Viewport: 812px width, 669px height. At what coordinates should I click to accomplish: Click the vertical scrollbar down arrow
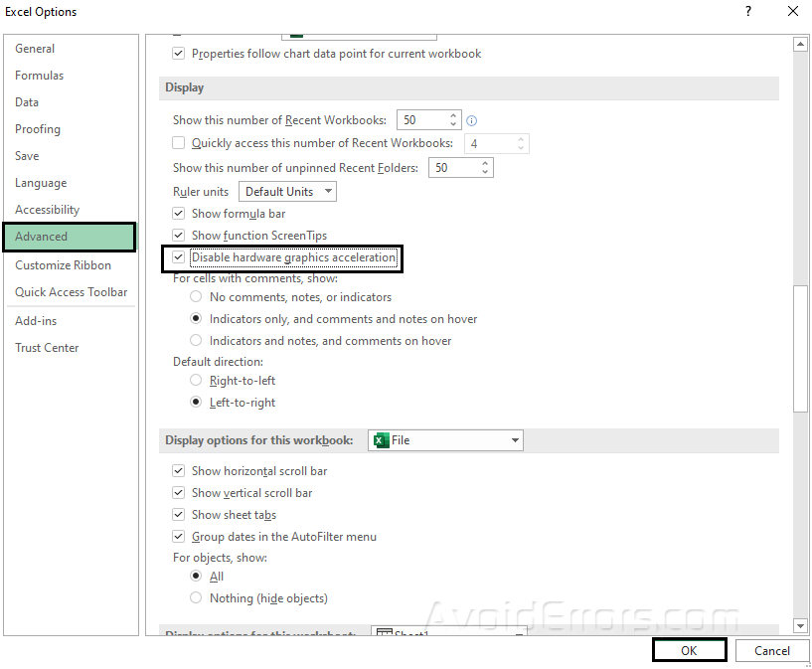[x=800, y=625]
